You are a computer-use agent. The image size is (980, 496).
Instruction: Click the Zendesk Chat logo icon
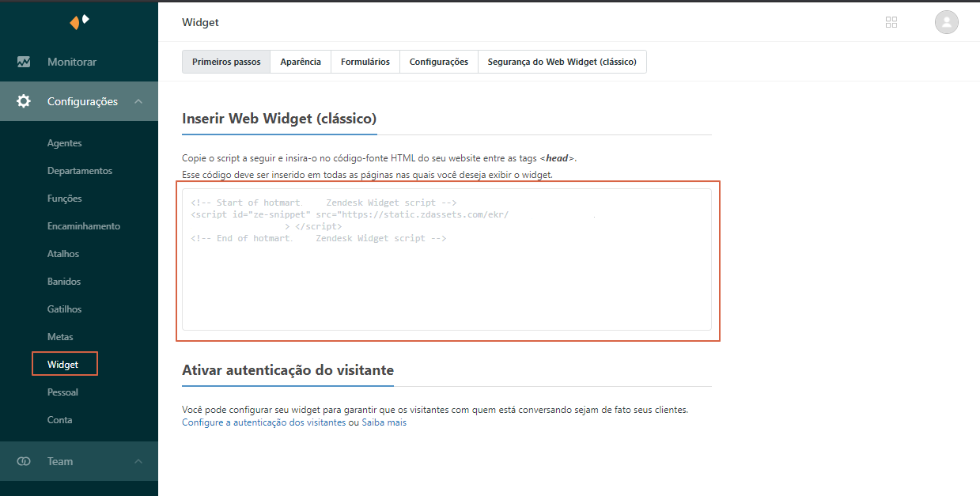[x=79, y=21]
